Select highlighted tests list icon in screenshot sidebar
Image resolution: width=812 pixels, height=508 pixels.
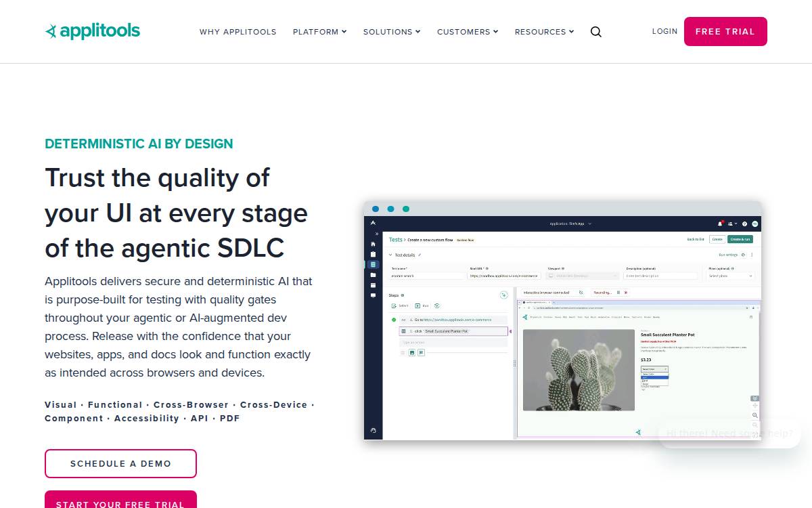click(x=373, y=264)
